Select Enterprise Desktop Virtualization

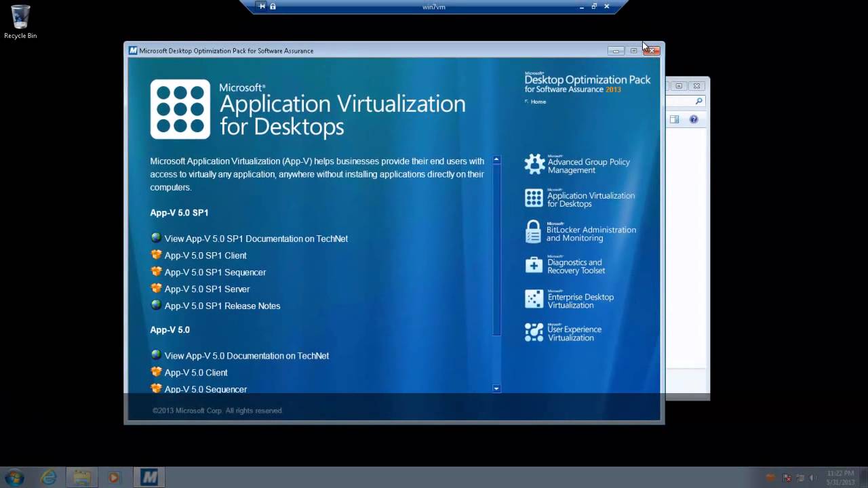[580, 301]
